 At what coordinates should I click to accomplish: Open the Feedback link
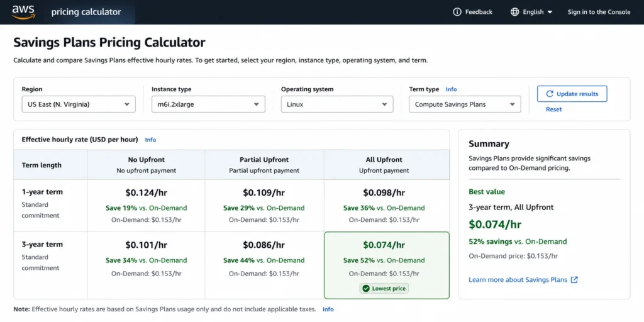pos(472,12)
